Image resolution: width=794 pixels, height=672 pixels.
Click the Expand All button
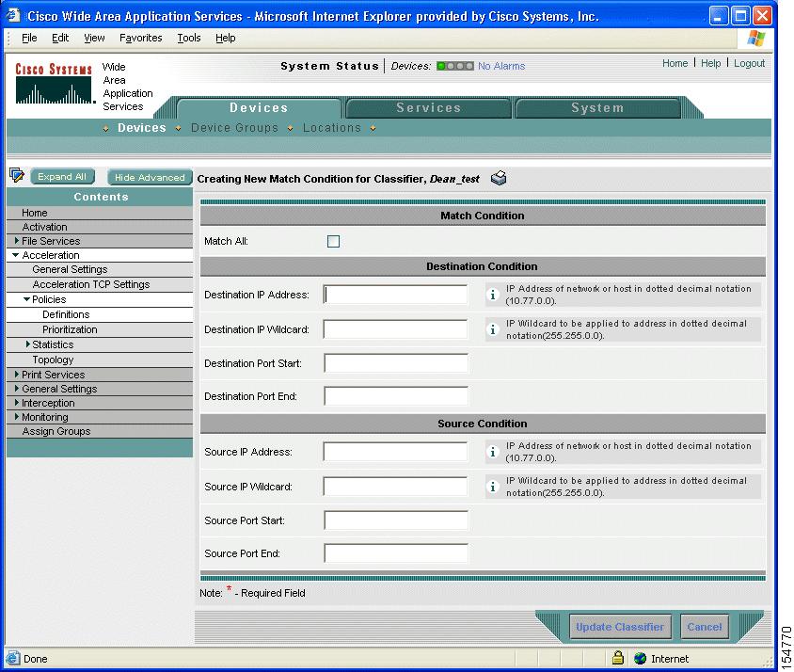62,177
